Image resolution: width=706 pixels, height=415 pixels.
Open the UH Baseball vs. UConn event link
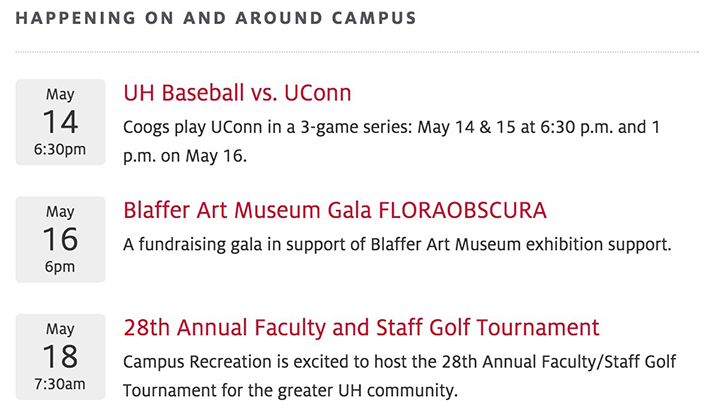pos(237,94)
